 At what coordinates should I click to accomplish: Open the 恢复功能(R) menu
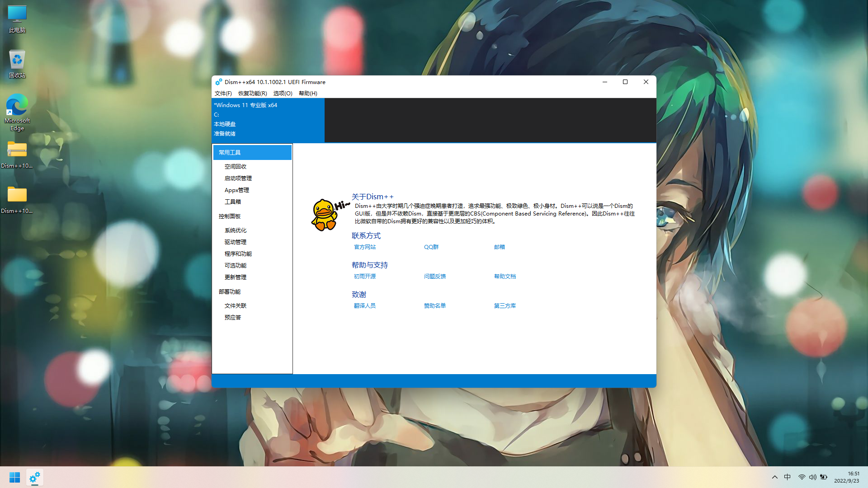click(252, 94)
